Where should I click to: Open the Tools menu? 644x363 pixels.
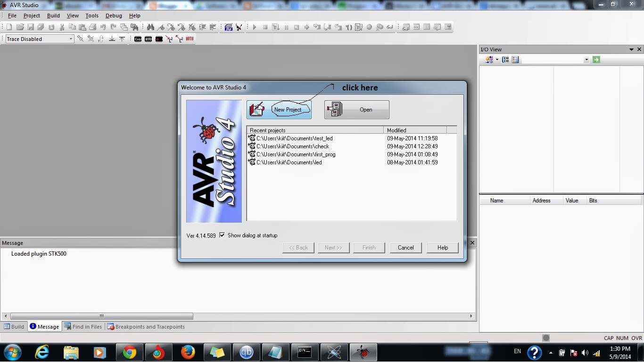pyautogui.click(x=92, y=16)
